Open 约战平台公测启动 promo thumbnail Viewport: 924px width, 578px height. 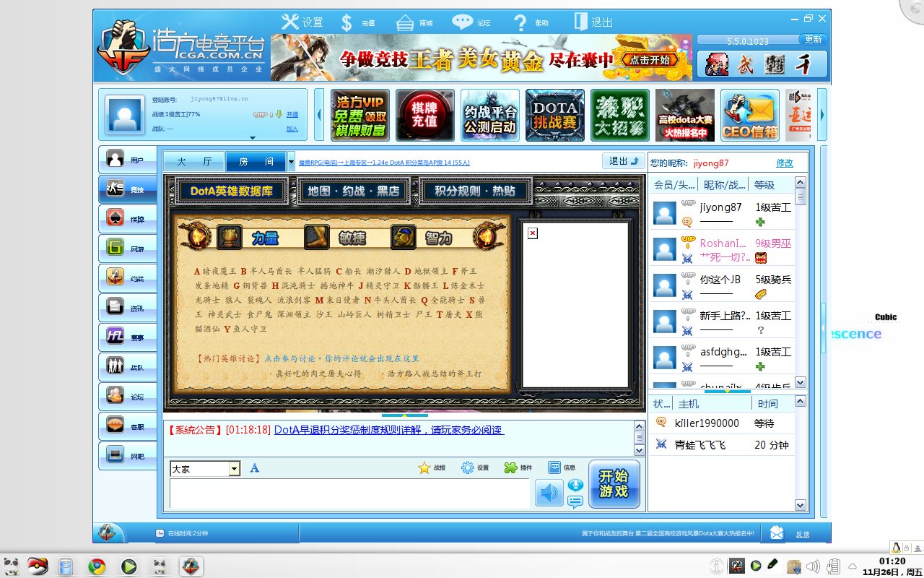(x=490, y=115)
